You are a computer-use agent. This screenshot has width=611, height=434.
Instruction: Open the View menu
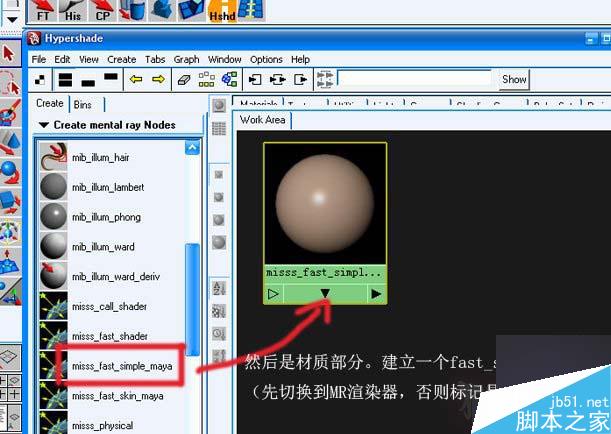click(x=89, y=60)
